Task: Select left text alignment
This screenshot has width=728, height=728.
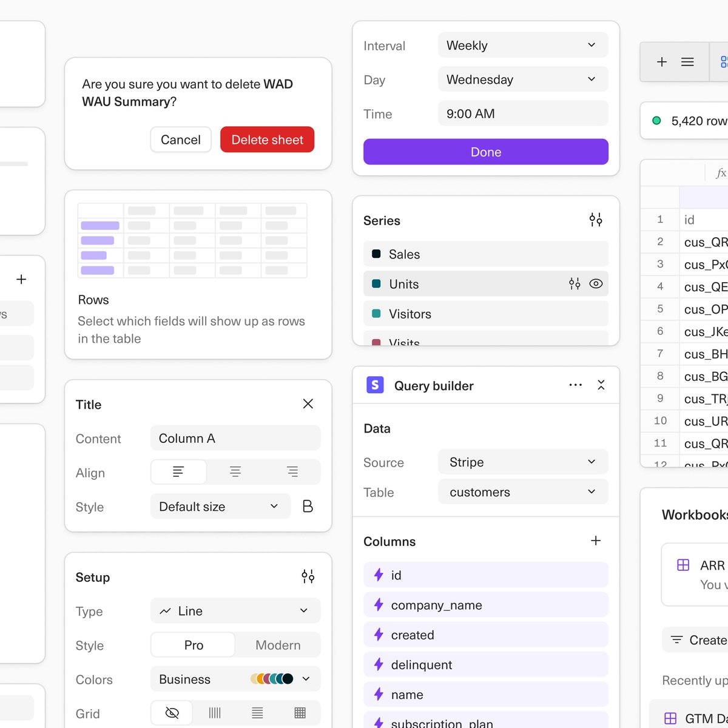Action: [x=178, y=472]
